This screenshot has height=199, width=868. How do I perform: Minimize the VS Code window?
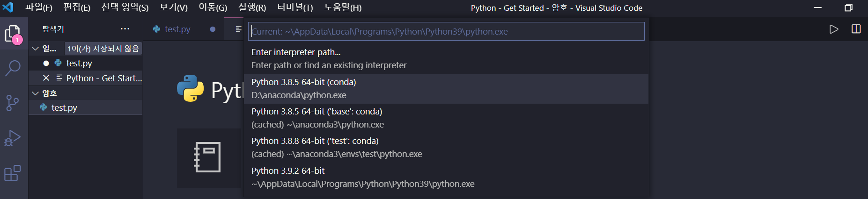point(818,7)
